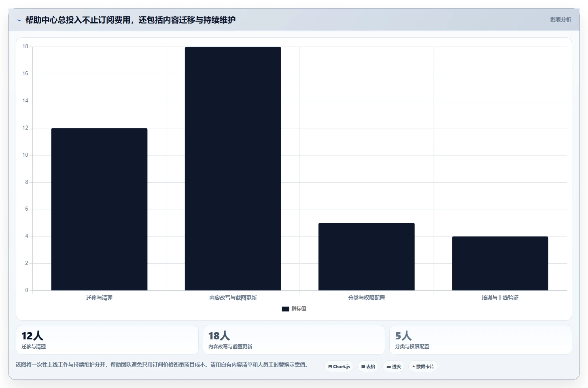Click the 分类与权限配置 axis label
Viewport: 588px width, 388px height.
366,298
